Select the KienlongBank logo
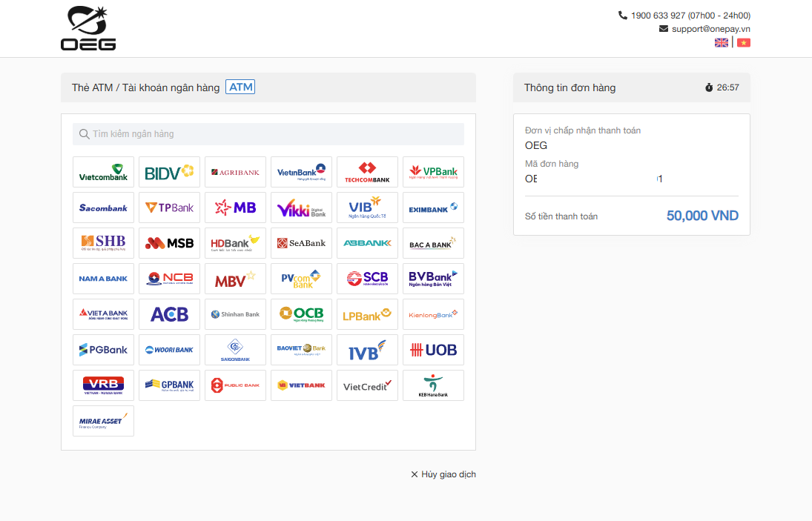This screenshot has height=521, width=812. (x=434, y=314)
